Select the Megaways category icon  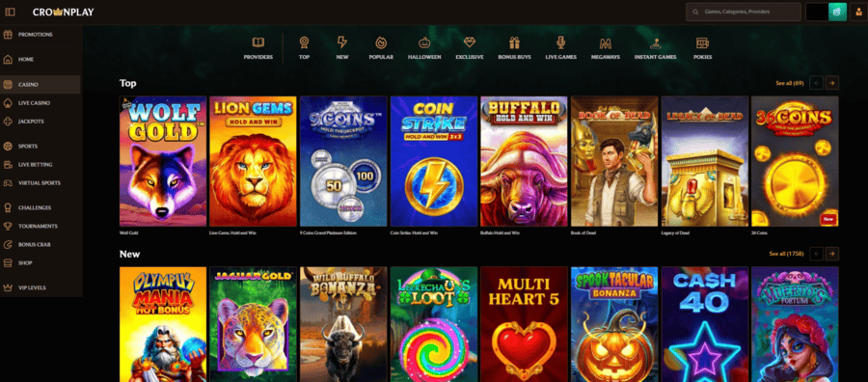(x=605, y=43)
